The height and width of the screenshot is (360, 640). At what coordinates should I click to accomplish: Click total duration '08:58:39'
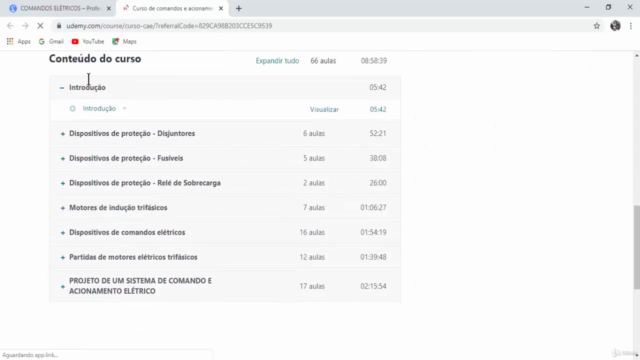point(373,61)
